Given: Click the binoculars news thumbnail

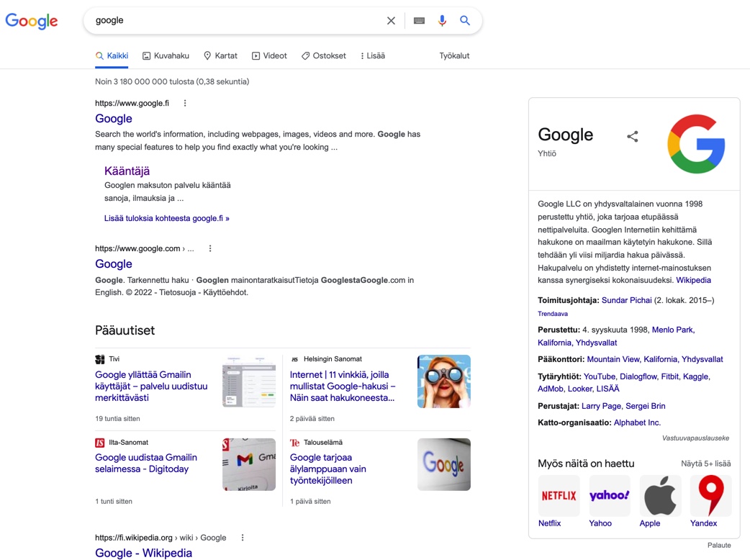Looking at the screenshot, I should (443, 381).
